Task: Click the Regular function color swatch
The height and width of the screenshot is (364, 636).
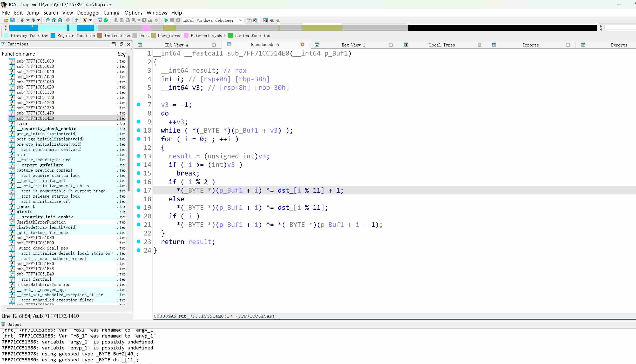Action: (53, 36)
